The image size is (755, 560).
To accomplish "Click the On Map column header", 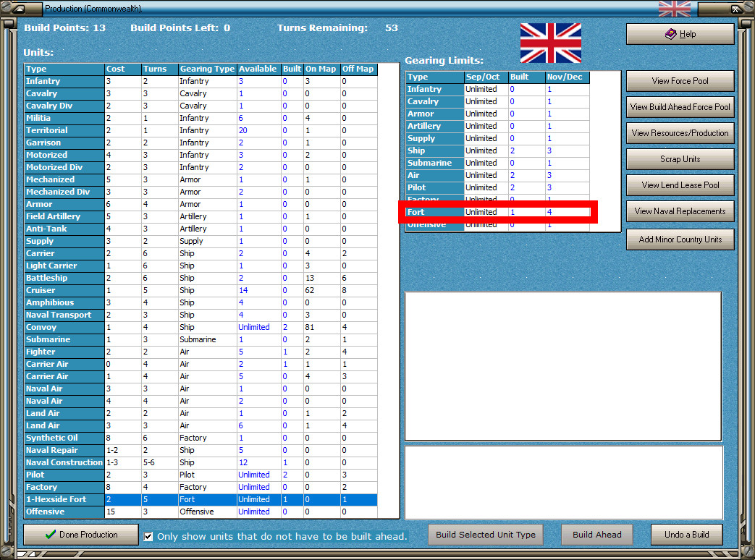I will coord(321,69).
